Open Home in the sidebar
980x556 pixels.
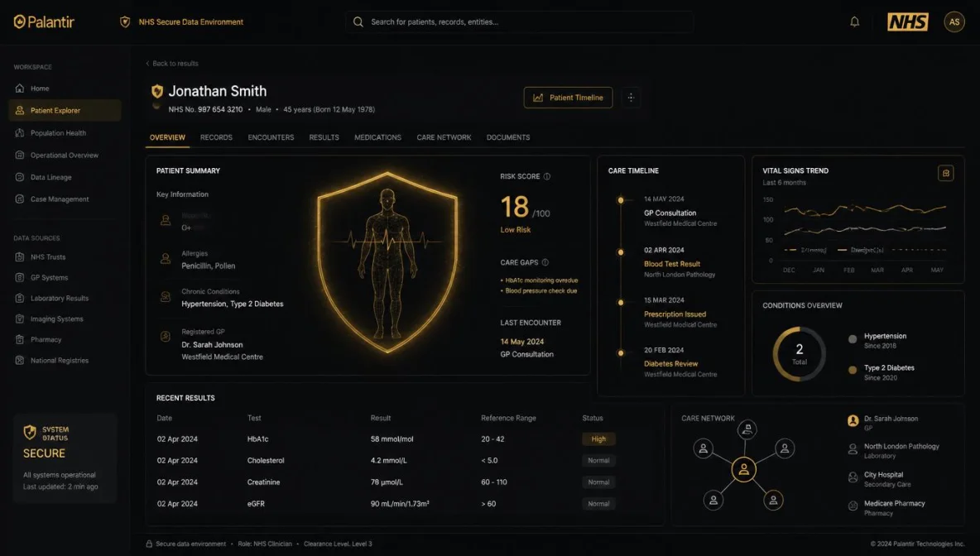point(65,88)
